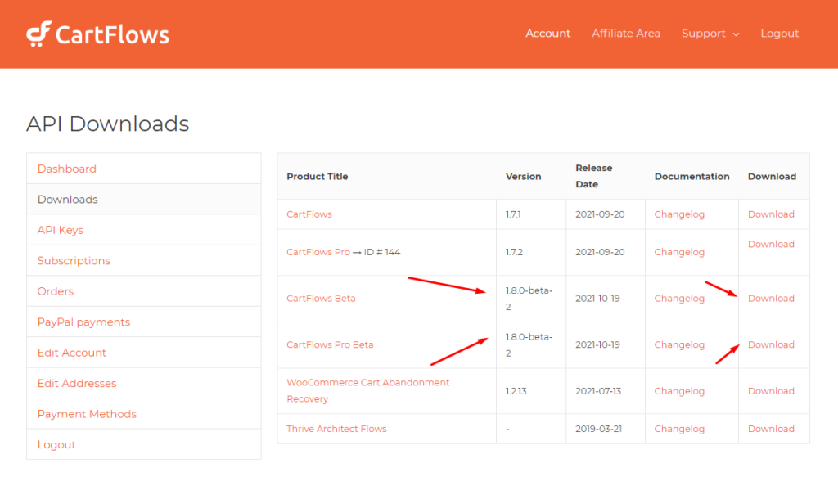Viewport: 838px width, 504px height.
Task: View Changelog for WooCommerce Cart Abandonment Recovery
Action: click(x=679, y=391)
